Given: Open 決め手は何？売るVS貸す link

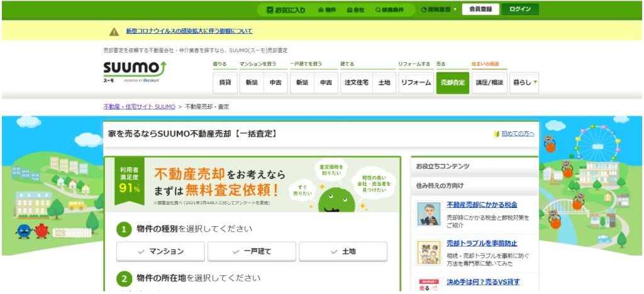Looking at the screenshot, I should click(x=483, y=281).
